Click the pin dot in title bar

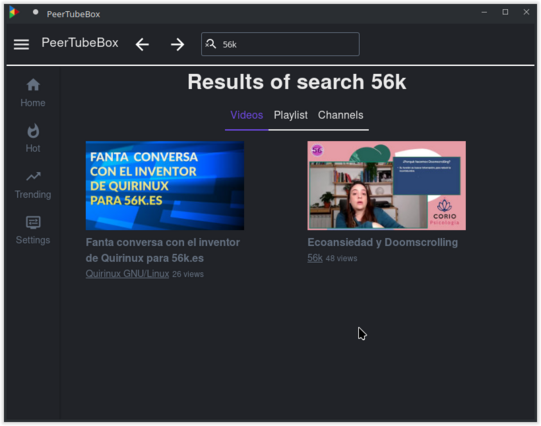tap(35, 12)
